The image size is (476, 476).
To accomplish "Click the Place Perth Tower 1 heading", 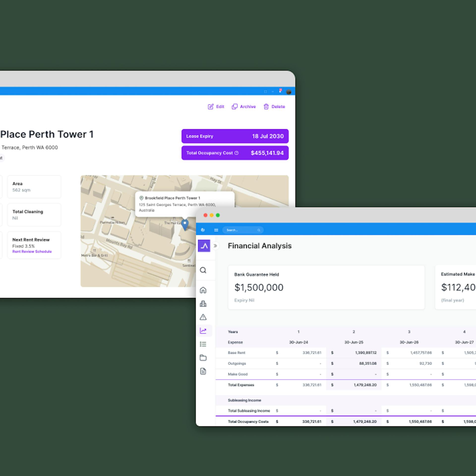I will 47,134.
